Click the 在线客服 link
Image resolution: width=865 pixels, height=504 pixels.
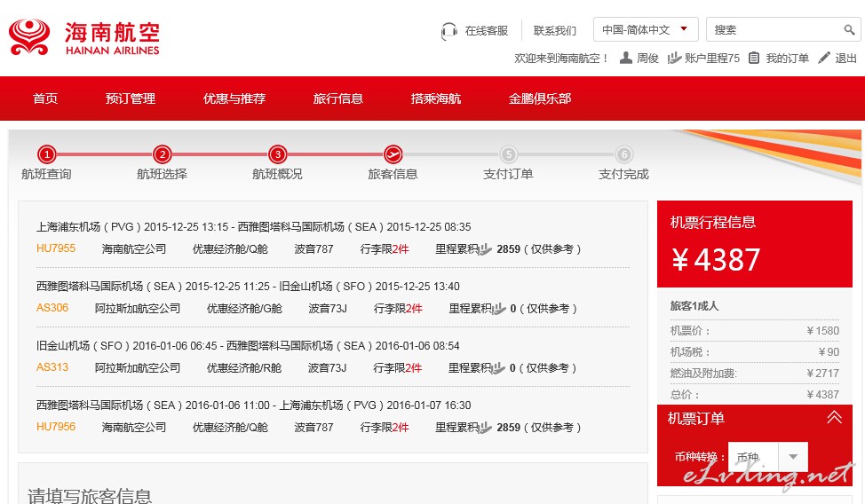coord(487,31)
